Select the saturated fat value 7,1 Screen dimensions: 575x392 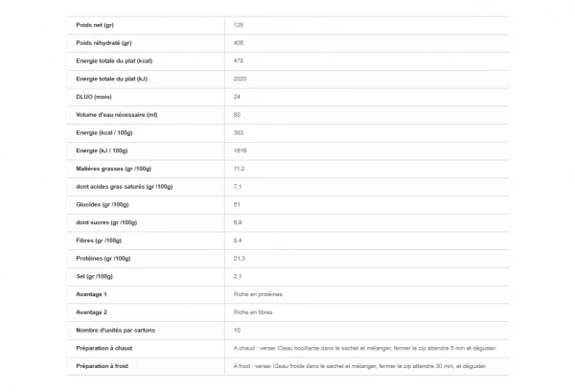(x=239, y=186)
